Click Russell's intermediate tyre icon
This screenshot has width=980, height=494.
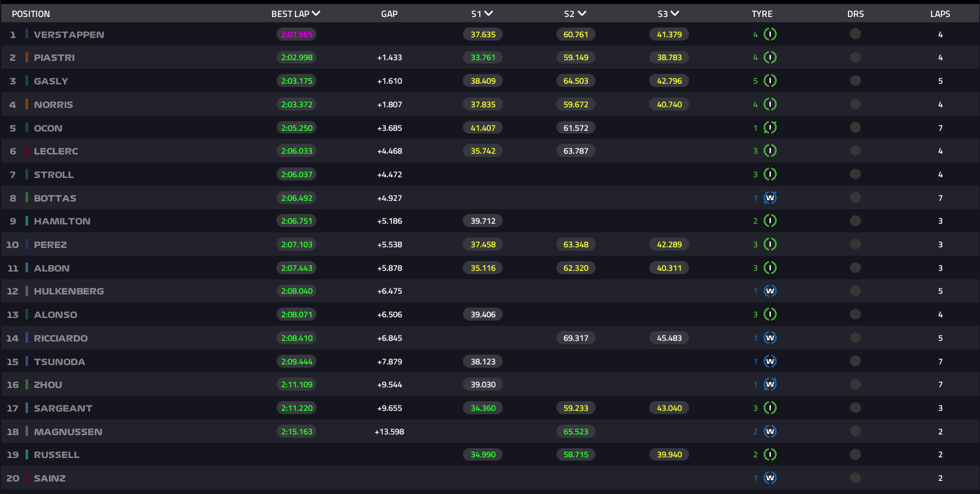pos(770,455)
